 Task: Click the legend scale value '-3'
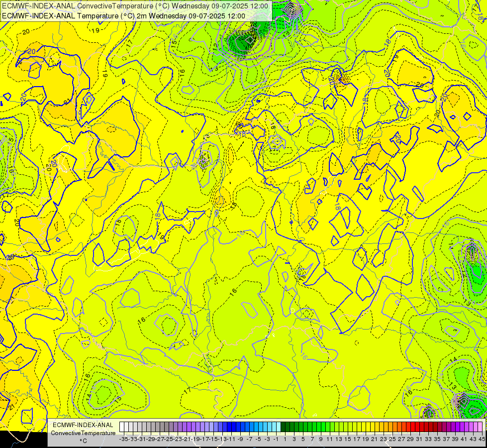point(267,439)
